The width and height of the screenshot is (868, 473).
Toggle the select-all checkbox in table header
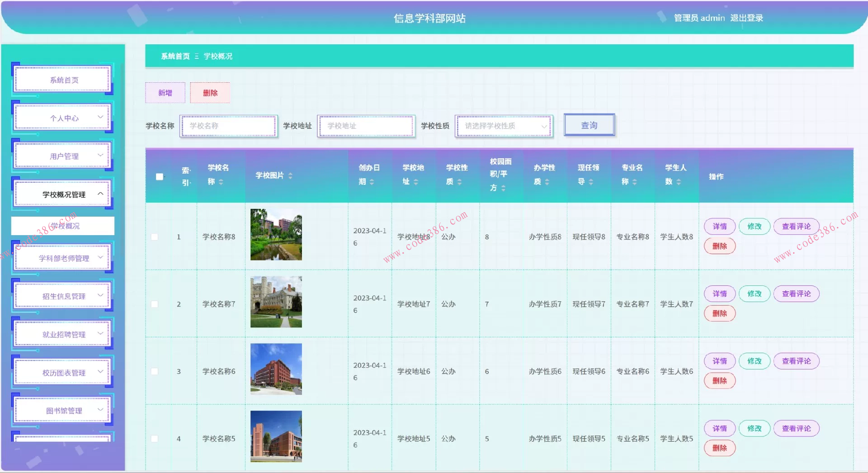[160, 176]
